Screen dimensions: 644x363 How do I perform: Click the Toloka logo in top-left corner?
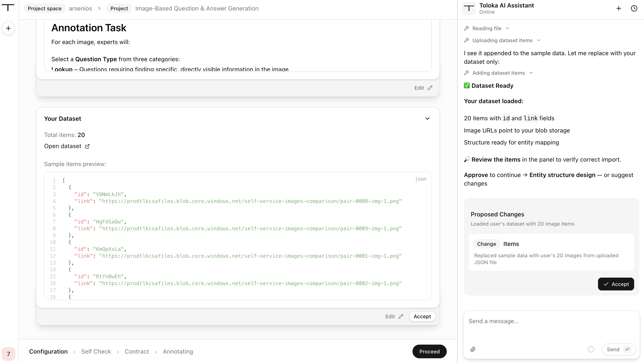[x=8, y=7]
